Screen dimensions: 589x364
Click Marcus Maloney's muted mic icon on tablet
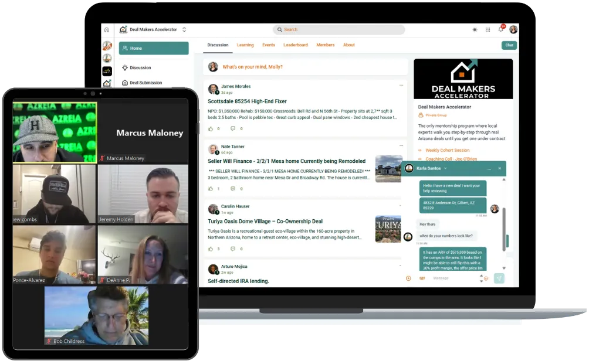click(x=102, y=158)
